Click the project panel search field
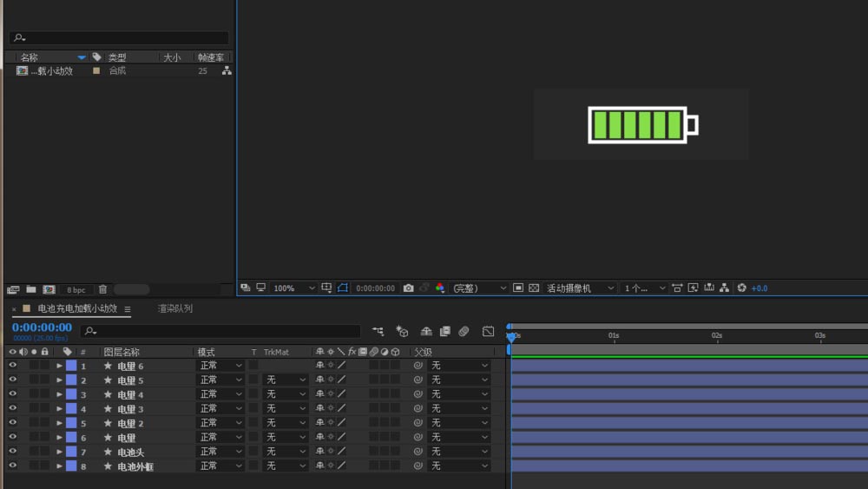The height and width of the screenshot is (489, 868). [x=118, y=37]
